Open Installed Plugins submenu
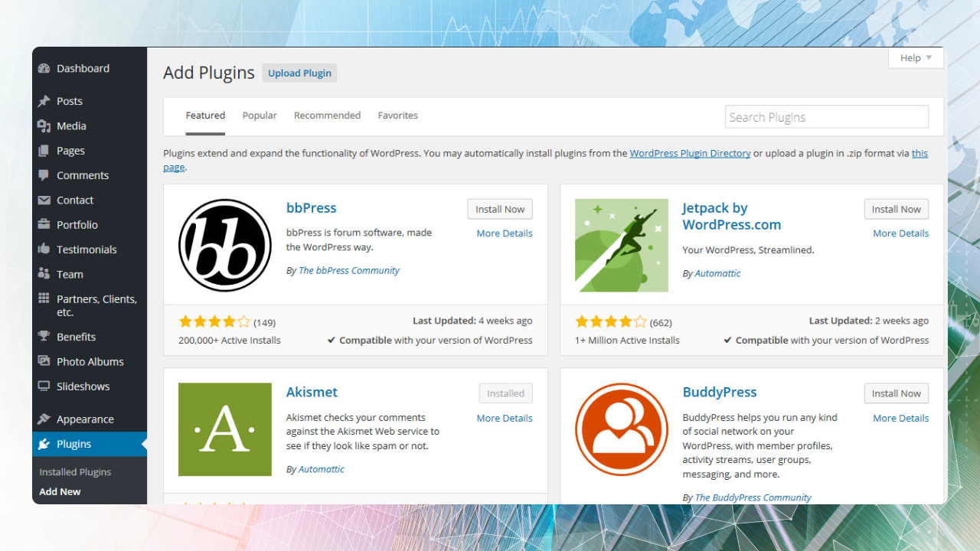This screenshot has height=551, width=980. pos(75,472)
